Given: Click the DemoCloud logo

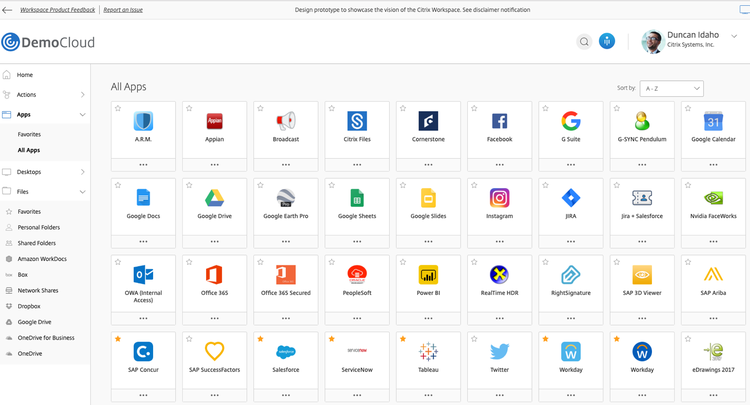Looking at the screenshot, I should tap(48, 42).
